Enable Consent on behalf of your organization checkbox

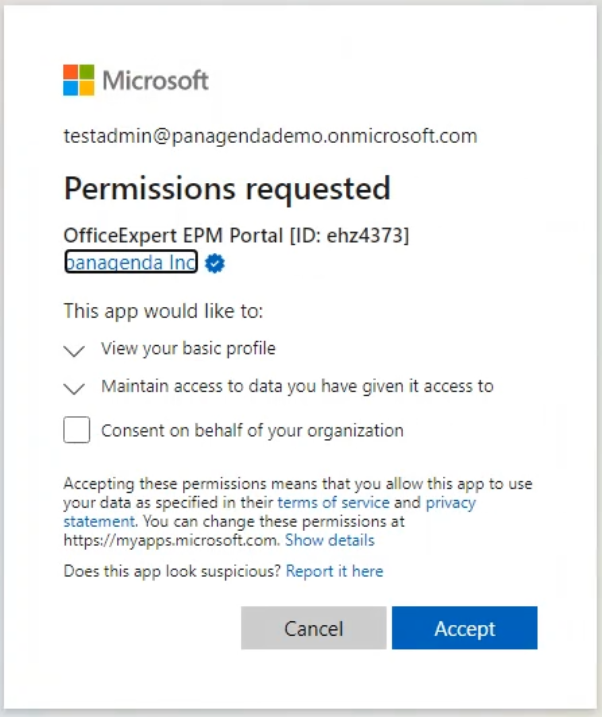click(x=76, y=431)
